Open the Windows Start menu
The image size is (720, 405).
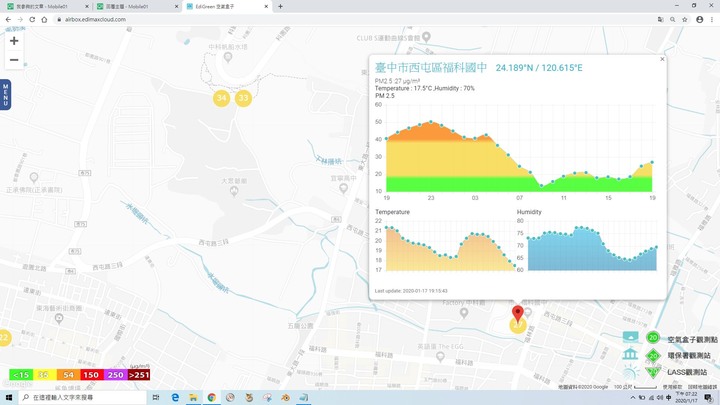point(8,397)
